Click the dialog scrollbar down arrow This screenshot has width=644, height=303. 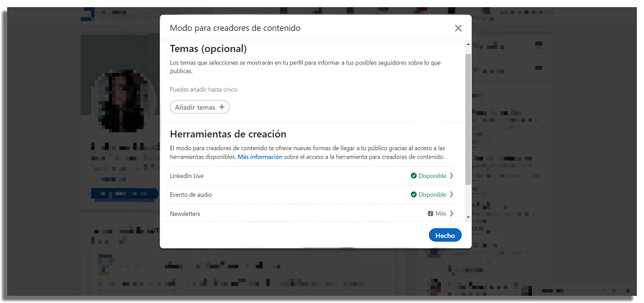click(x=468, y=217)
